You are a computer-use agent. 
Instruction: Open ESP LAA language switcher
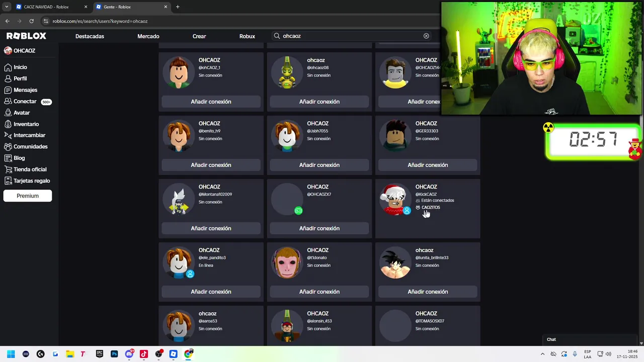click(x=588, y=354)
